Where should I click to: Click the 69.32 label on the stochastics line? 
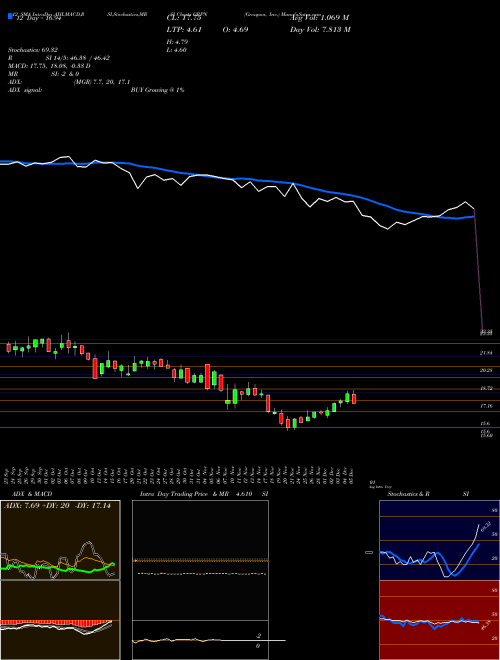(486, 526)
